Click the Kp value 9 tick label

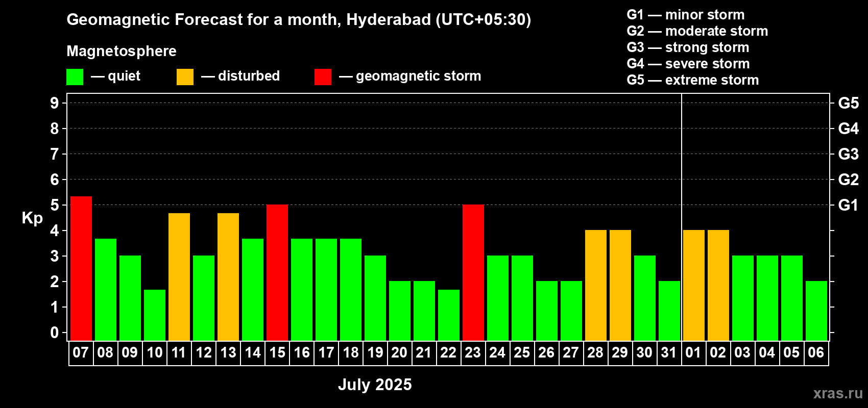(x=55, y=103)
